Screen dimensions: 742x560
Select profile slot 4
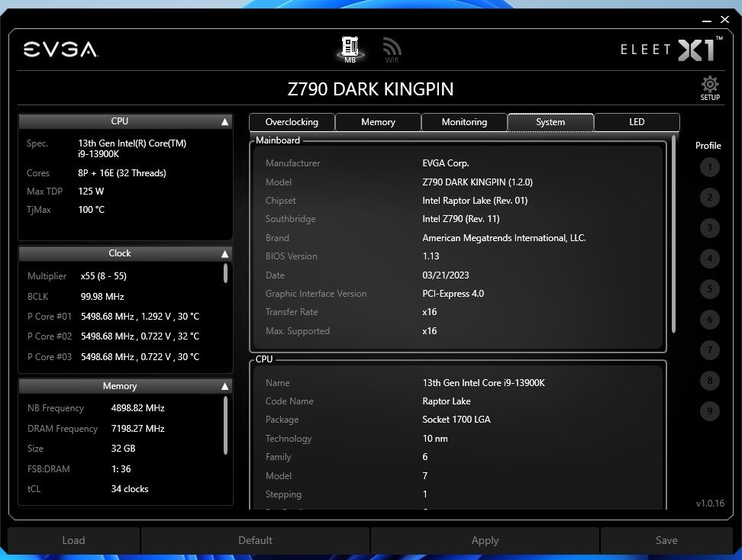pos(709,259)
